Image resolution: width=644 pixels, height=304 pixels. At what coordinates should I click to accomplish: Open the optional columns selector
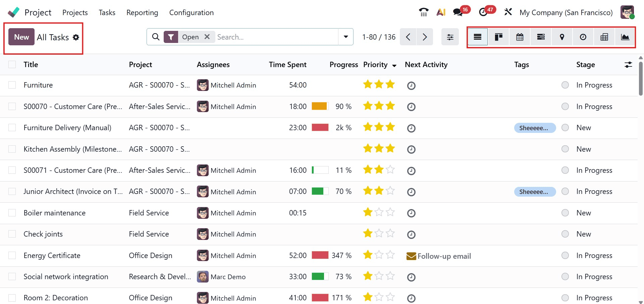click(x=629, y=64)
